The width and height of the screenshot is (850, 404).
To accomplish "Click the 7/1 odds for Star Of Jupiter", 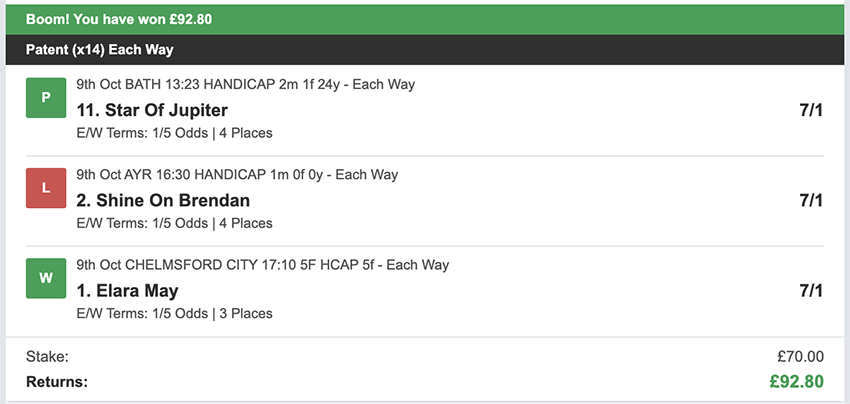I will coord(810,110).
